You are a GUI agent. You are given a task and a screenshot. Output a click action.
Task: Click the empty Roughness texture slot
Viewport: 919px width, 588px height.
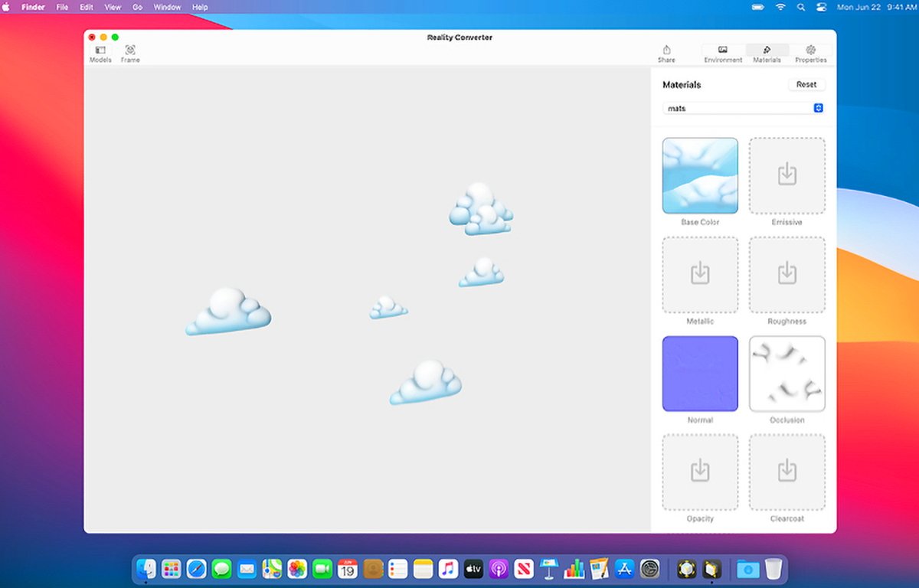[787, 275]
